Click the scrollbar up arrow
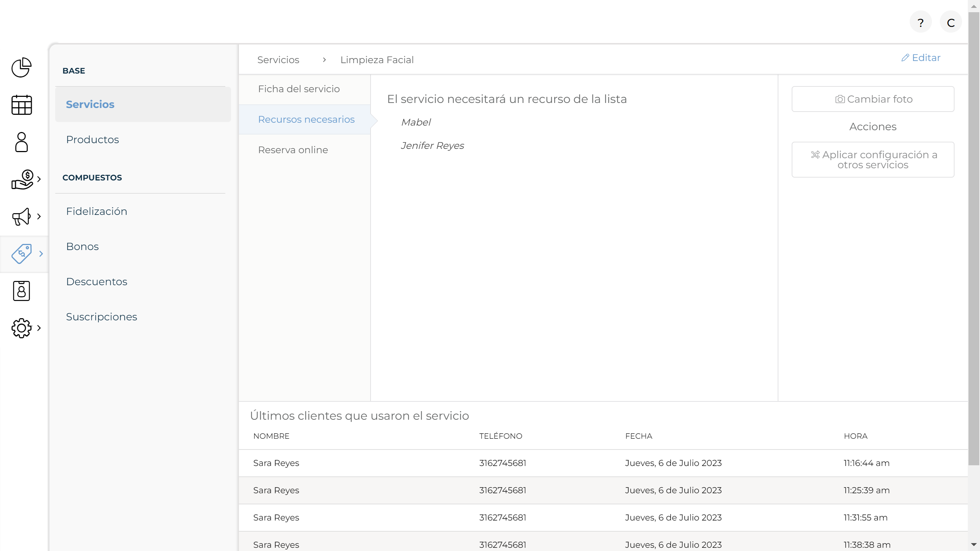 [974, 6]
